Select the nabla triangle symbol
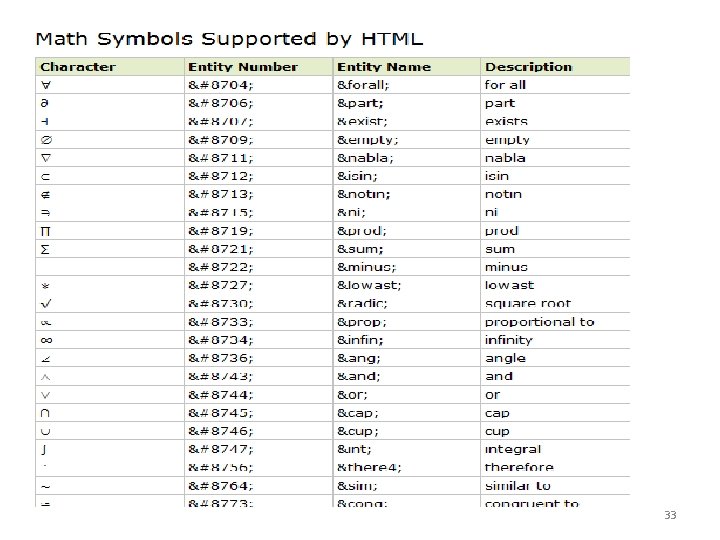 pyautogui.click(x=46, y=158)
